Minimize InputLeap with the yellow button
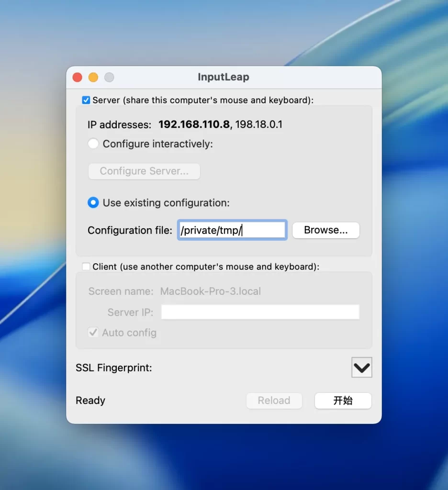 point(93,77)
